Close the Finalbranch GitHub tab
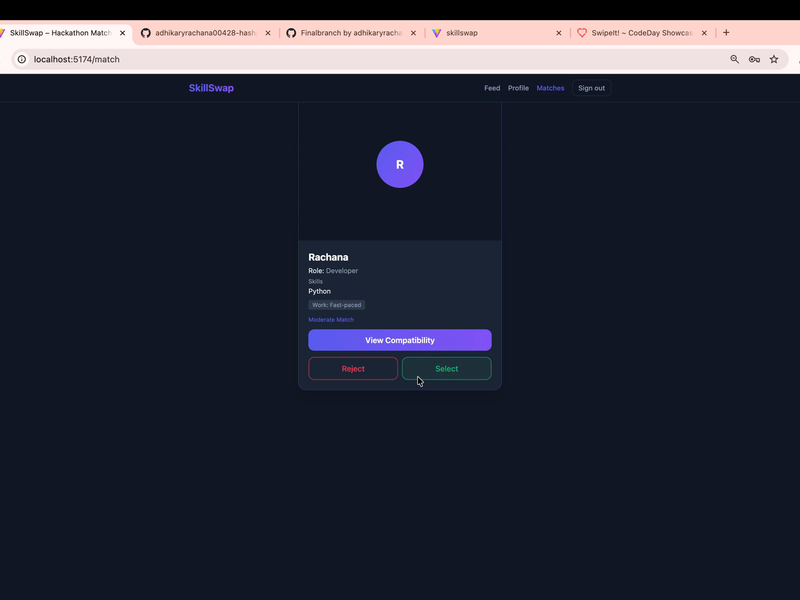 point(413,33)
